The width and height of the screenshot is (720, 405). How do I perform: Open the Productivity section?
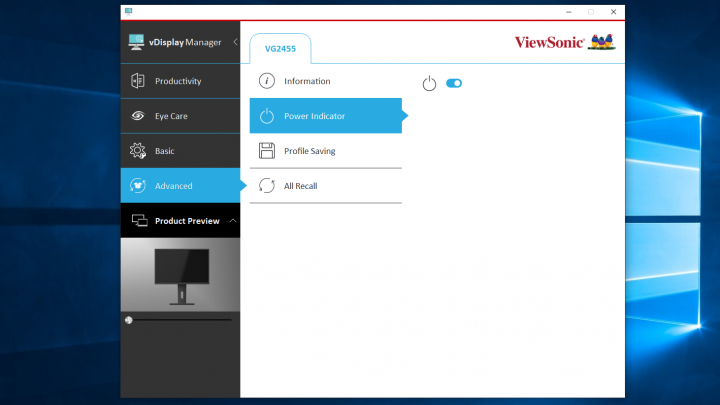coord(180,81)
